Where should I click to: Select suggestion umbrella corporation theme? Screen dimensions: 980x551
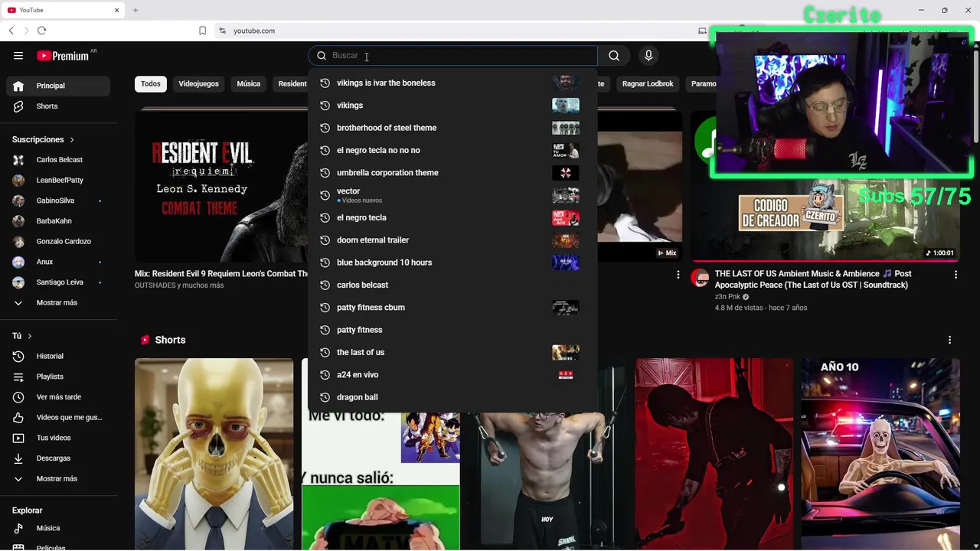tap(452, 173)
